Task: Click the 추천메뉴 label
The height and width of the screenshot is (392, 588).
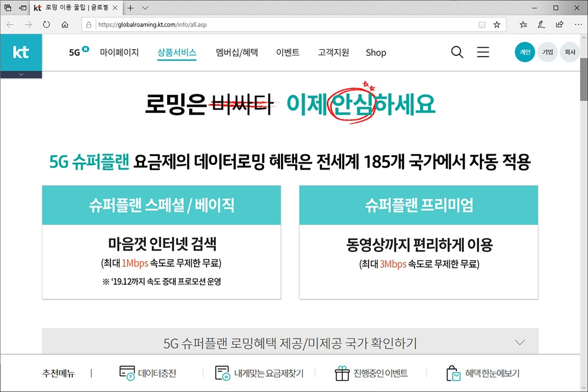Action: 58,373
